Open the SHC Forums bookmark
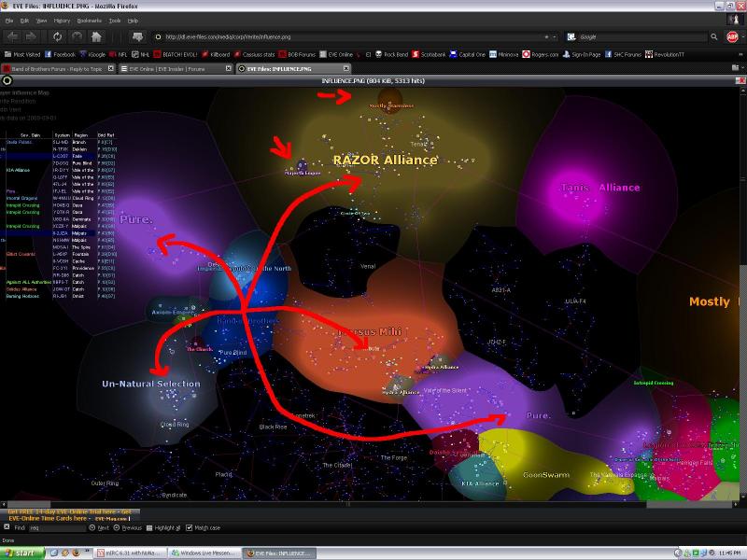Screen dimensions: 747x560 [x=623, y=54]
